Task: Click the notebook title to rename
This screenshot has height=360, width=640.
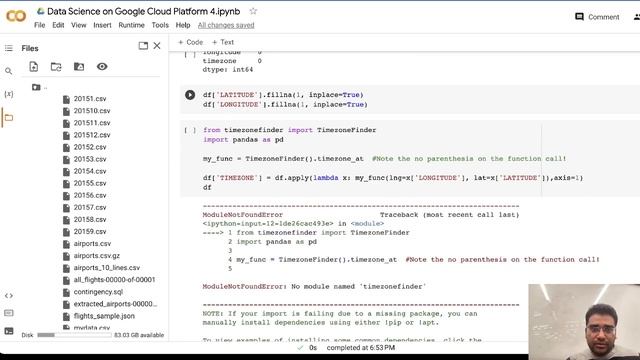Action: tap(144, 11)
